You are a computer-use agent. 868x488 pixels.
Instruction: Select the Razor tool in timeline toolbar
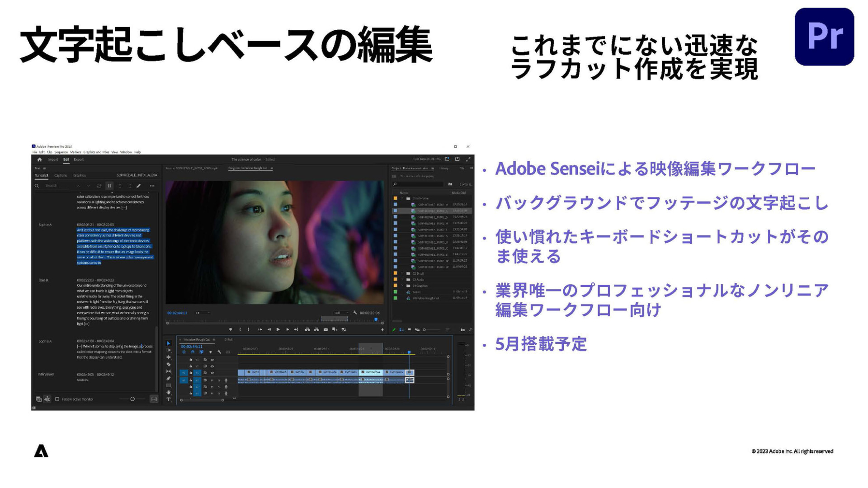click(x=169, y=365)
